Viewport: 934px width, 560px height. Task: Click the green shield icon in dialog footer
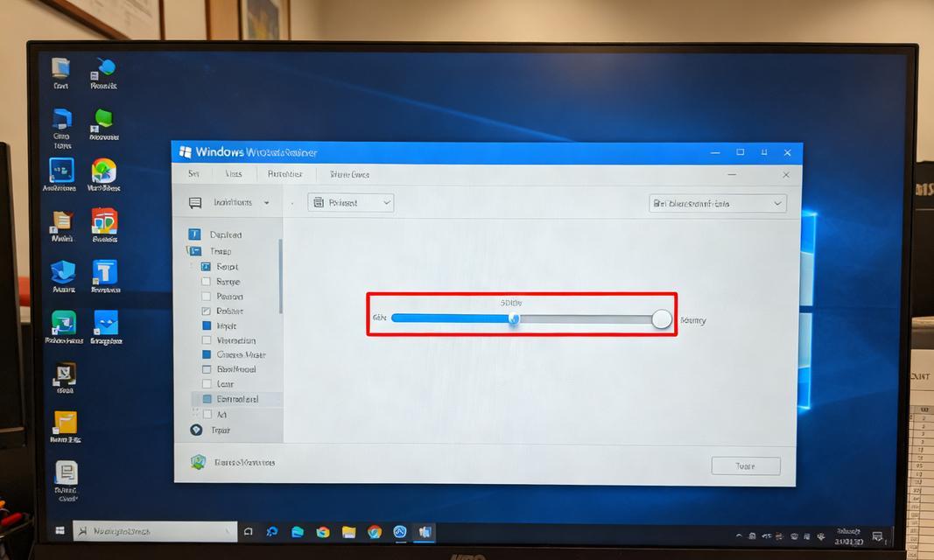[x=198, y=462]
